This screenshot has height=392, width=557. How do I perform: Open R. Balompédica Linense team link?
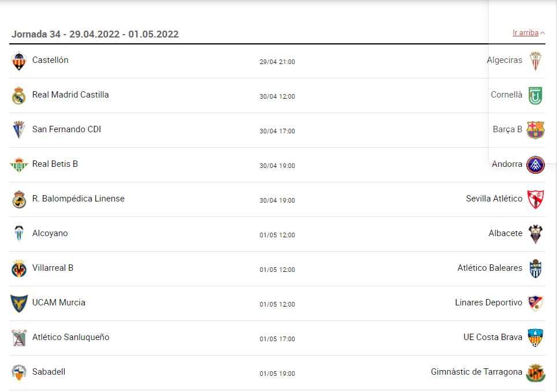[x=78, y=199]
